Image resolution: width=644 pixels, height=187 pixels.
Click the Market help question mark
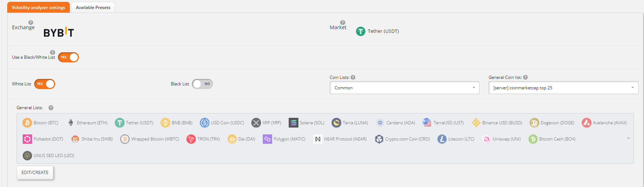point(343,22)
